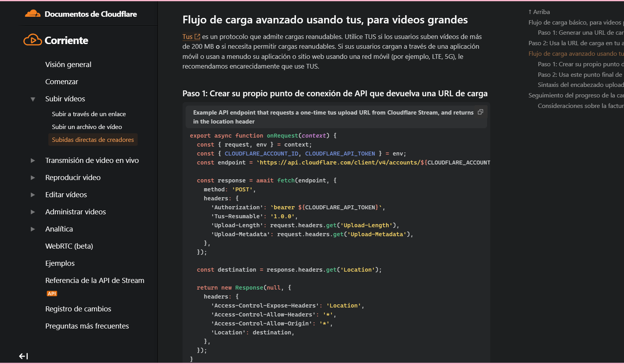Expand the Analítica section arrow
This screenshot has width=624, height=364.
[33, 229]
